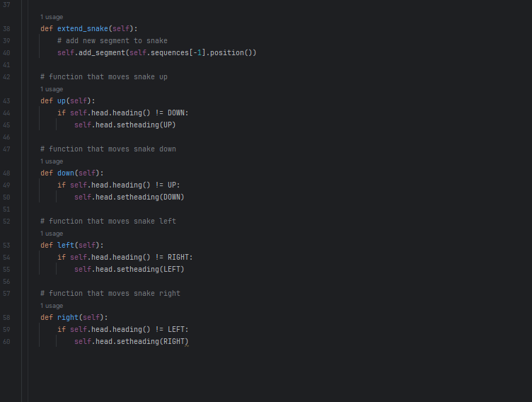Click line number 60 in the gutter
The image size is (532, 402).
(6, 341)
